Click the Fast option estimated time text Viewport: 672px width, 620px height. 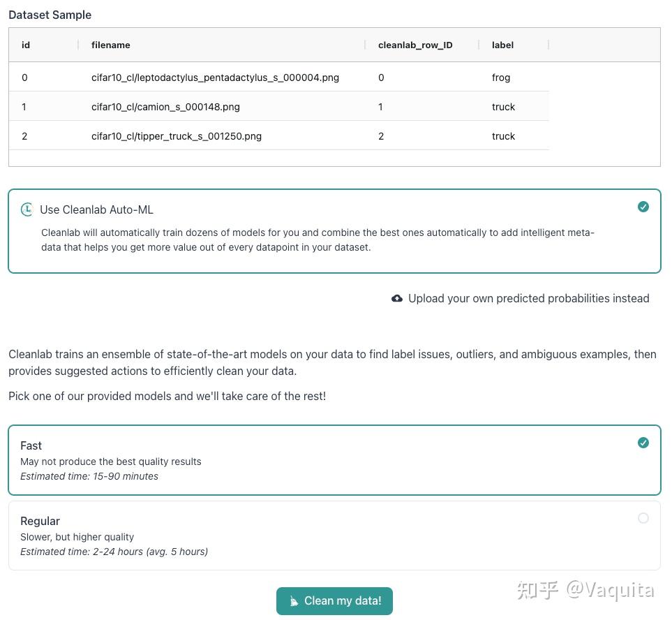[89, 476]
